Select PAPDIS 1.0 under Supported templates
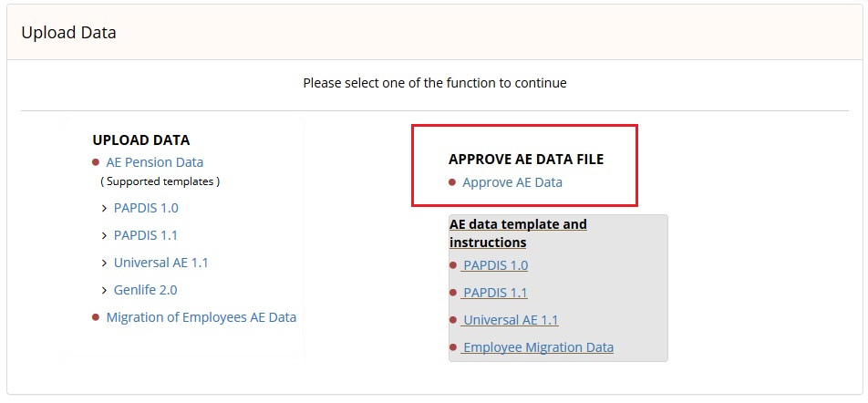 tap(146, 208)
